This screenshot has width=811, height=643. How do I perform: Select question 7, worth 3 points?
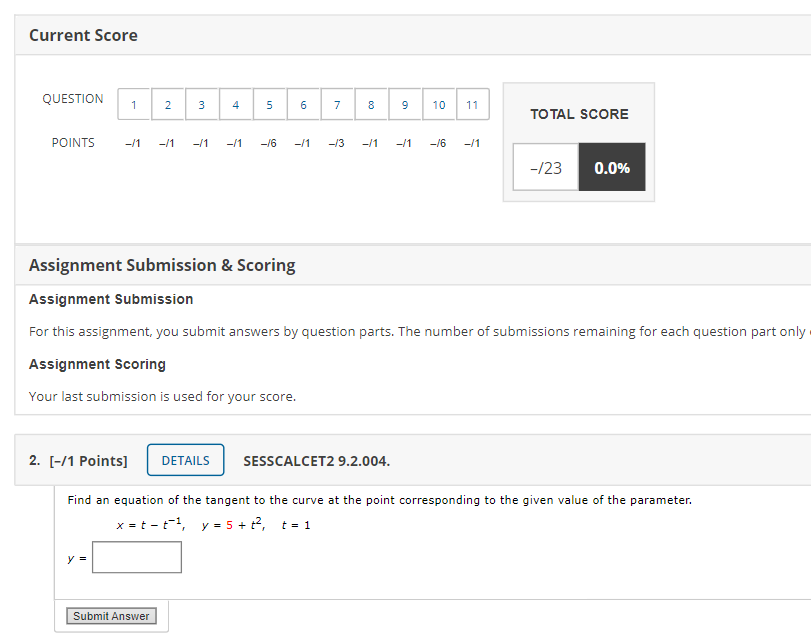(x=337, y=104)
